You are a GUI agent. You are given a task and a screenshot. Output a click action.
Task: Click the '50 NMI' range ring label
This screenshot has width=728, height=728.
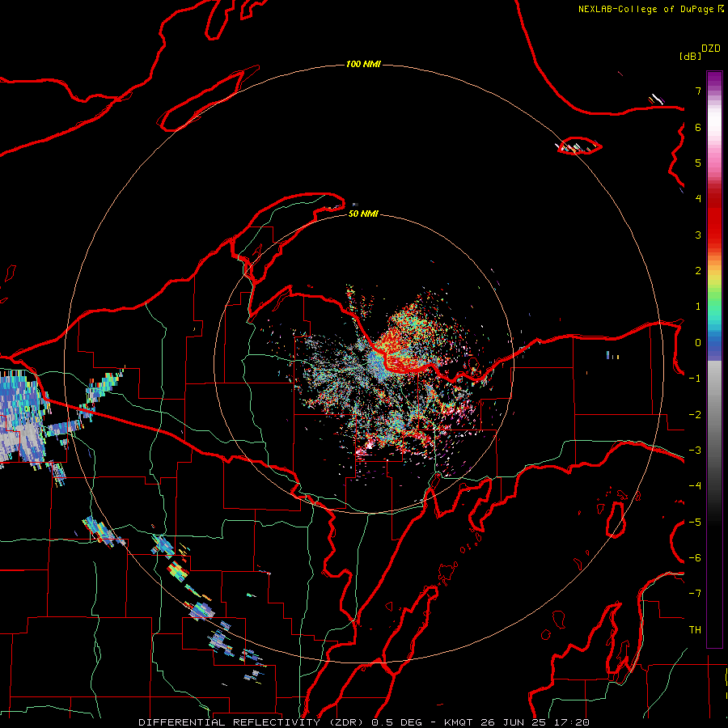point(363,214)
